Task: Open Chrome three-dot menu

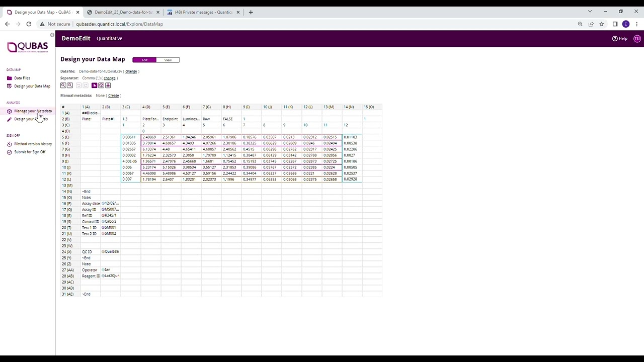Action: [x=636, y=24]
